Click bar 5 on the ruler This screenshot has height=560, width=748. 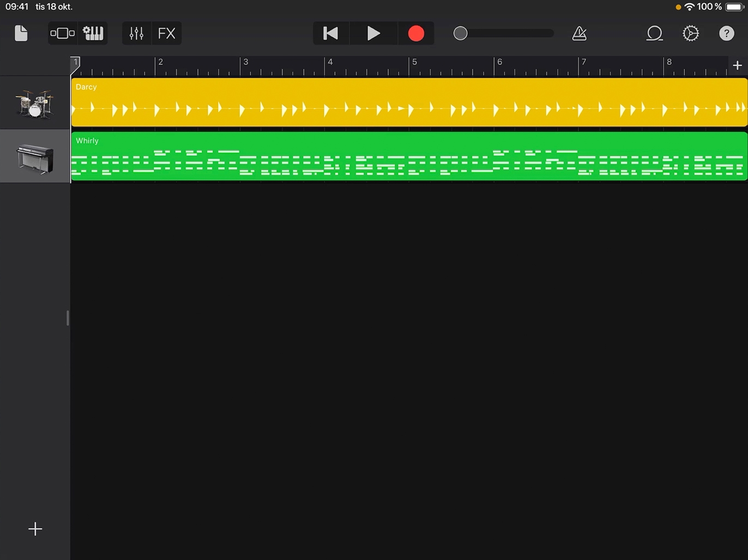pyautogui.click(x=414, y=62)
